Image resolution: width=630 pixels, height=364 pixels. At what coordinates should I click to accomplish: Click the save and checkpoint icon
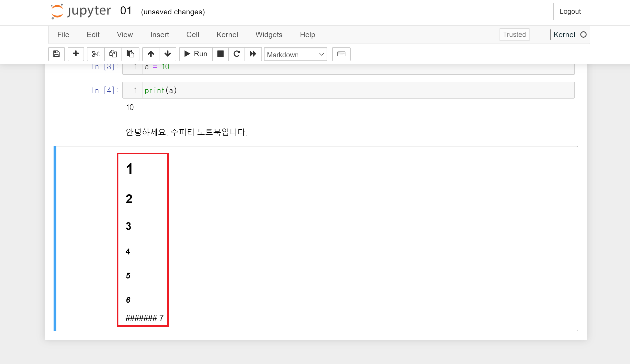pyautogui.click(x=56, y=54)
